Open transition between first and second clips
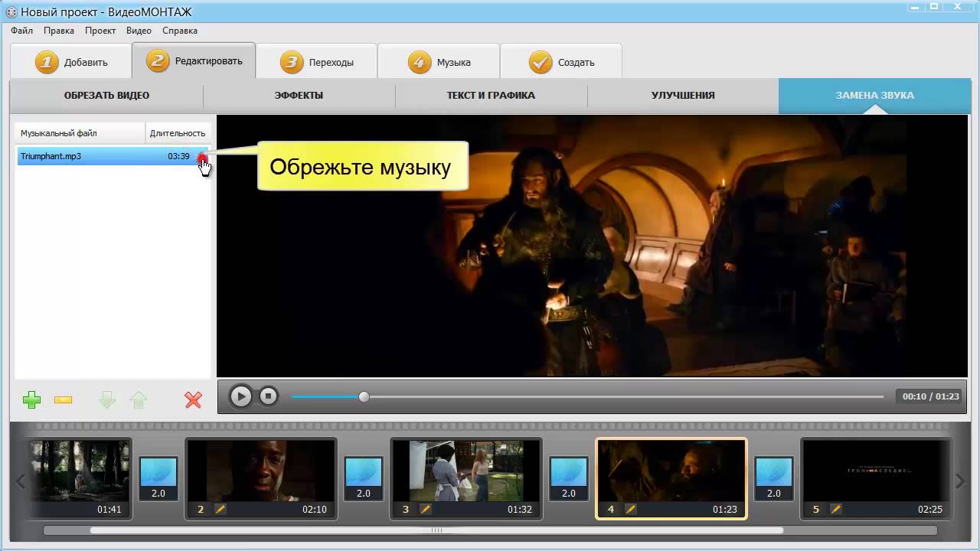Screen dimensions: 980x551 tap(158, 479)
